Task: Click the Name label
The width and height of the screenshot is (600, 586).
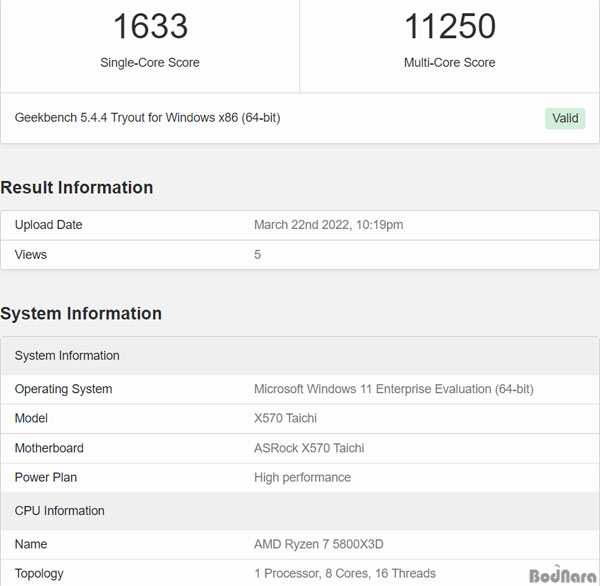Action: 31,544
